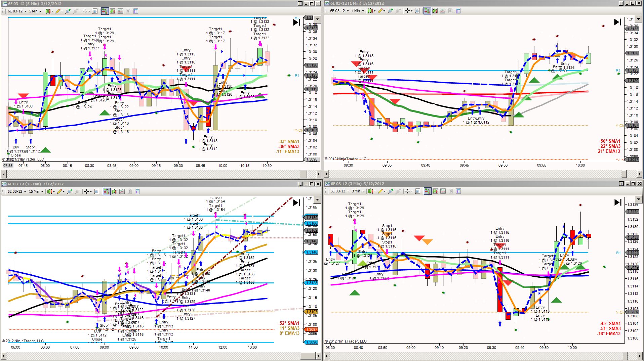Open chart style candlestick menu in 15 Min chart
Image resolution: width=644 pixels, height=361 pixels.
(50, 191)
